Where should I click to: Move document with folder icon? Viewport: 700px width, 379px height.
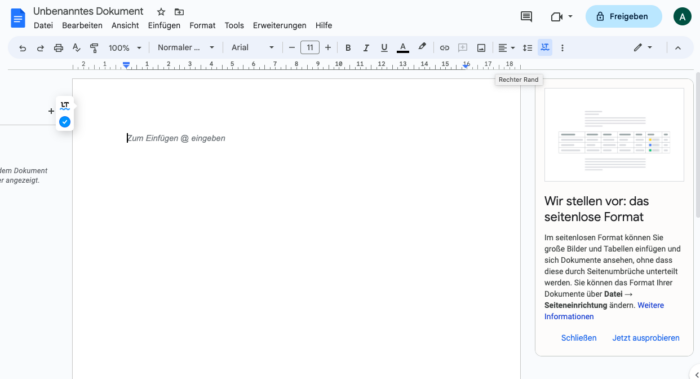pos(179,12)
